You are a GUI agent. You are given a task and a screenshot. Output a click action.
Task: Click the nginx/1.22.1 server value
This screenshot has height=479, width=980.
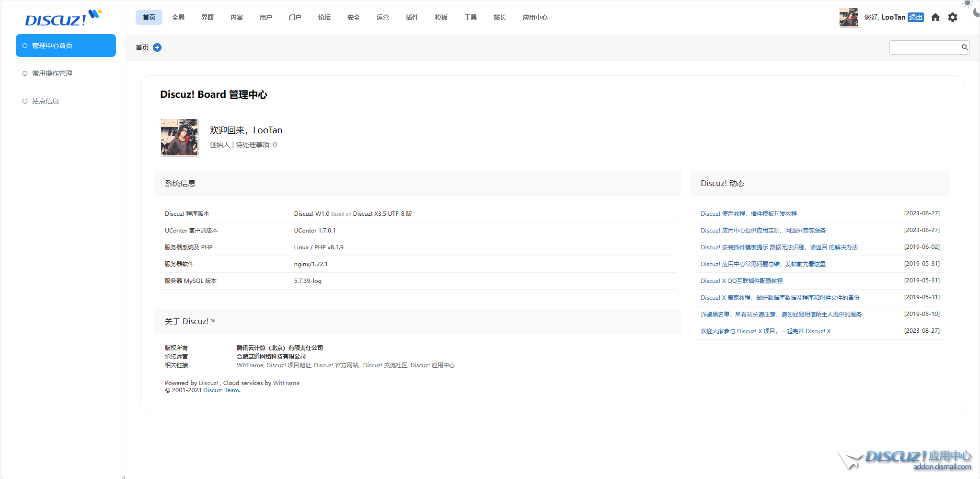(311, 264)
